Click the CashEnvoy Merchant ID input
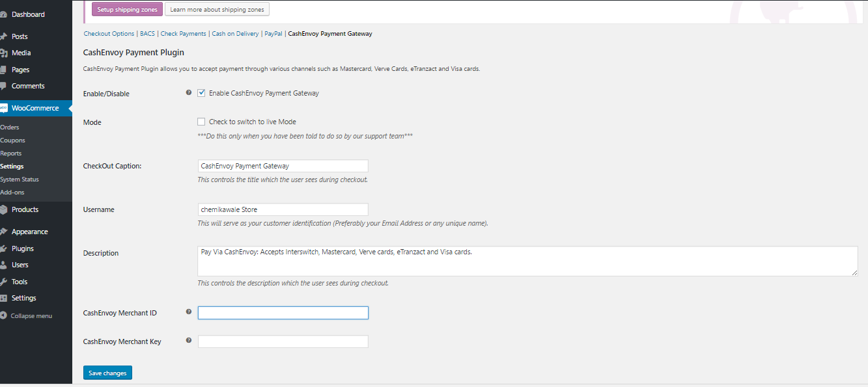 tap(283, 313)
